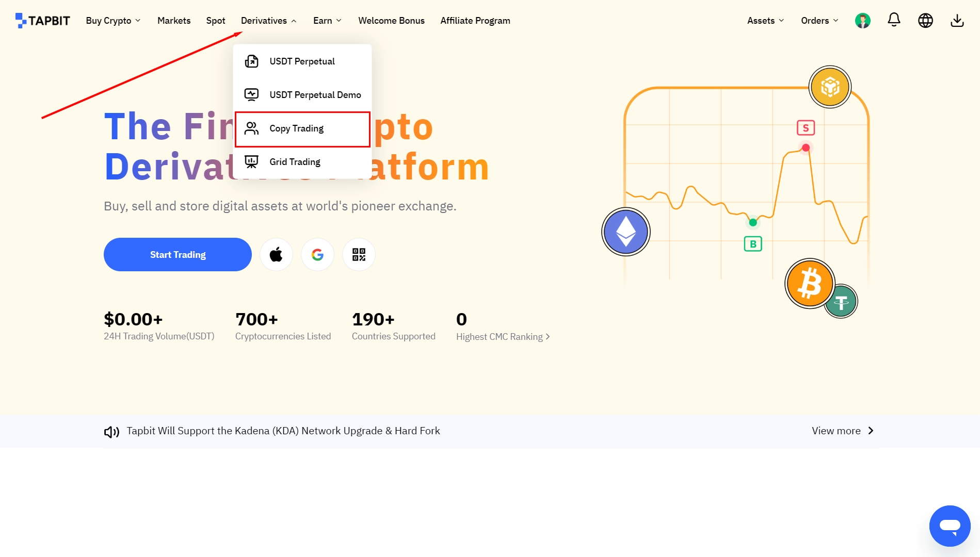980x557 pixels.
Task: Click the '700+' statistic value
Action: pyautogui.click(x=256, y=319)
